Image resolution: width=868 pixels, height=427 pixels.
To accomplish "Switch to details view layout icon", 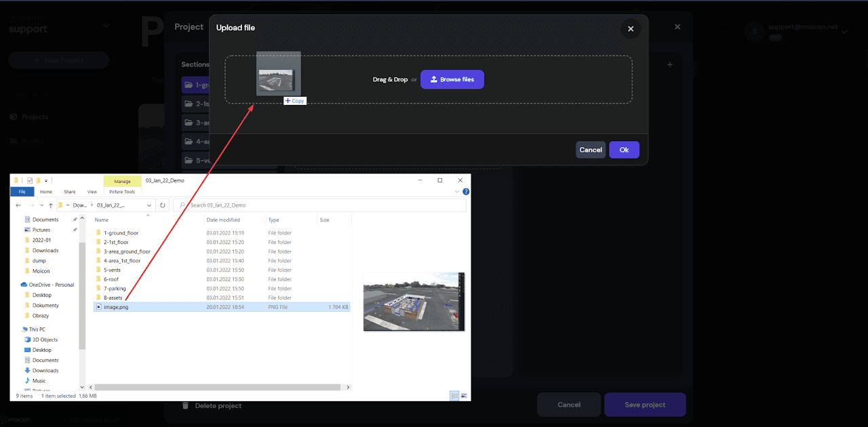I will 453,396.
